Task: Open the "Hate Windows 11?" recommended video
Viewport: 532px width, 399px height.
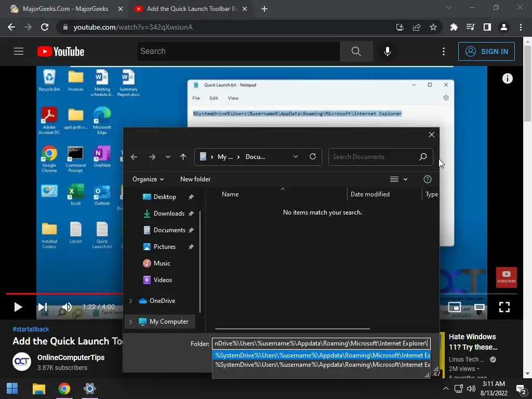Action: pos(473,342)
